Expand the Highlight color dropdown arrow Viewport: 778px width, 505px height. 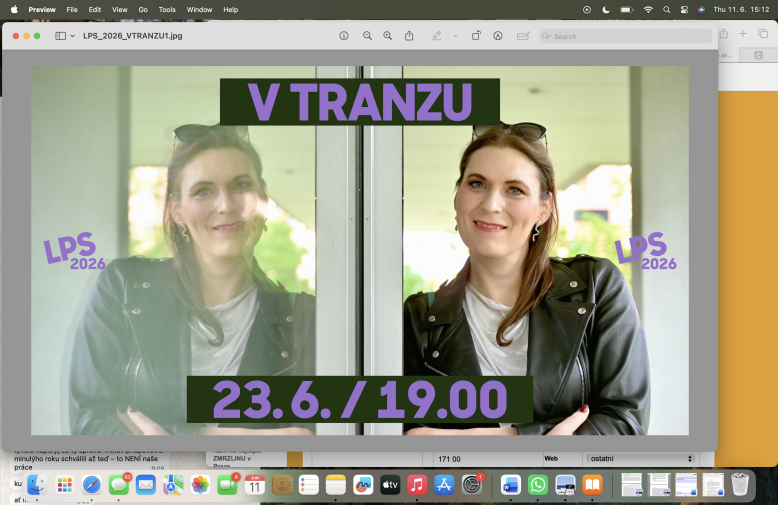[455, 36]
